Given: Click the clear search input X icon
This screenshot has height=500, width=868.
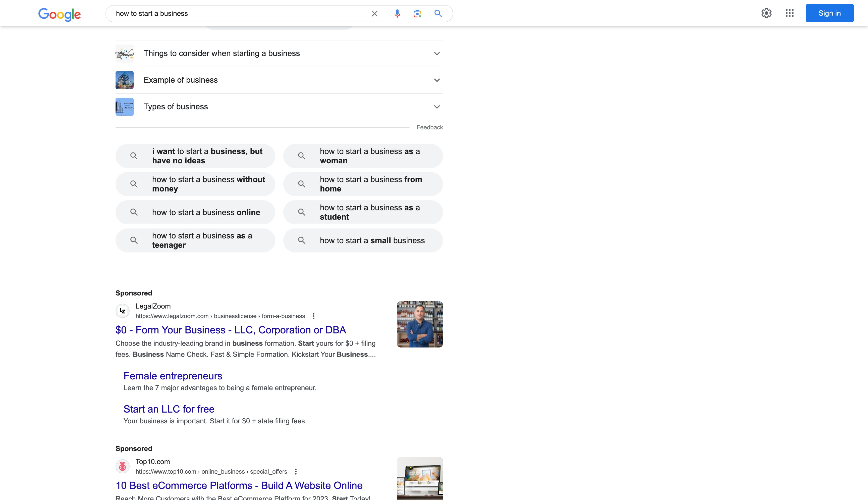Looking at the screenshot, I should pyautogui.click(x=374, y=13).
